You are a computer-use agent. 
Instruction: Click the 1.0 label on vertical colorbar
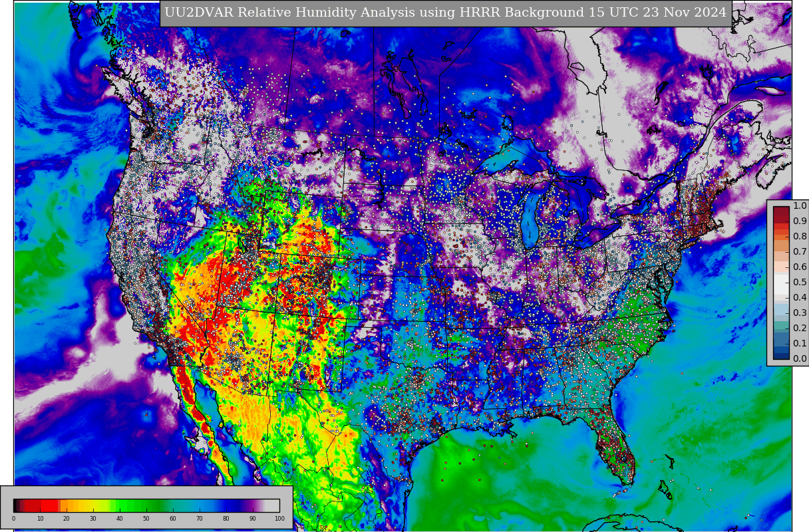point(799,206)
